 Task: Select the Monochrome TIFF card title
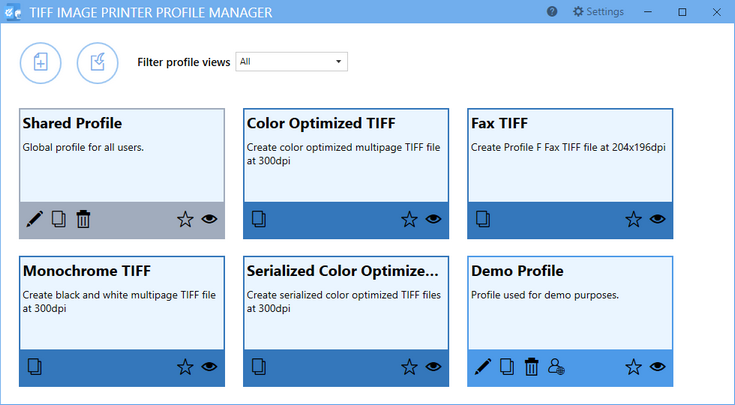pyautogui.click(x=87, y=271)
